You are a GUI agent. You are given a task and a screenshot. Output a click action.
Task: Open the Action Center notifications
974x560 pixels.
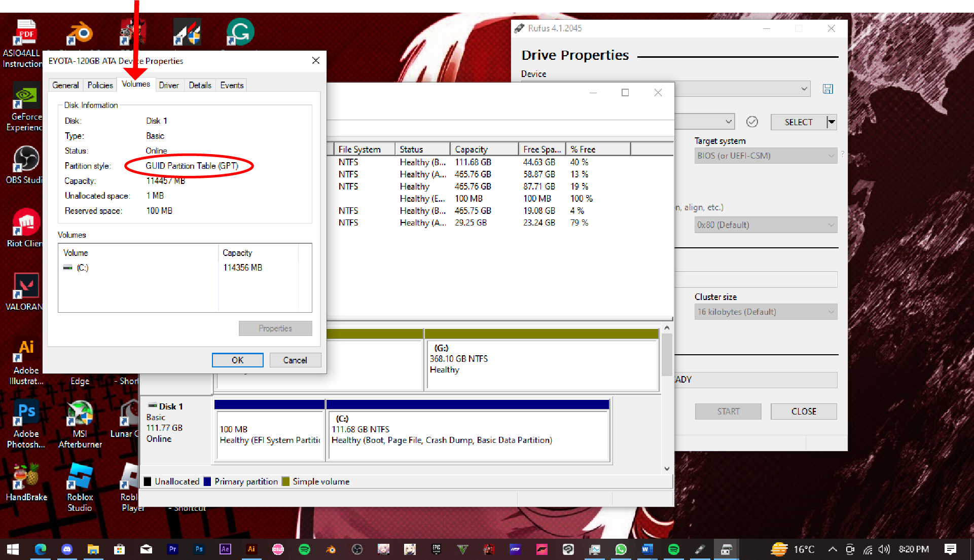click(x=951, y=549)
